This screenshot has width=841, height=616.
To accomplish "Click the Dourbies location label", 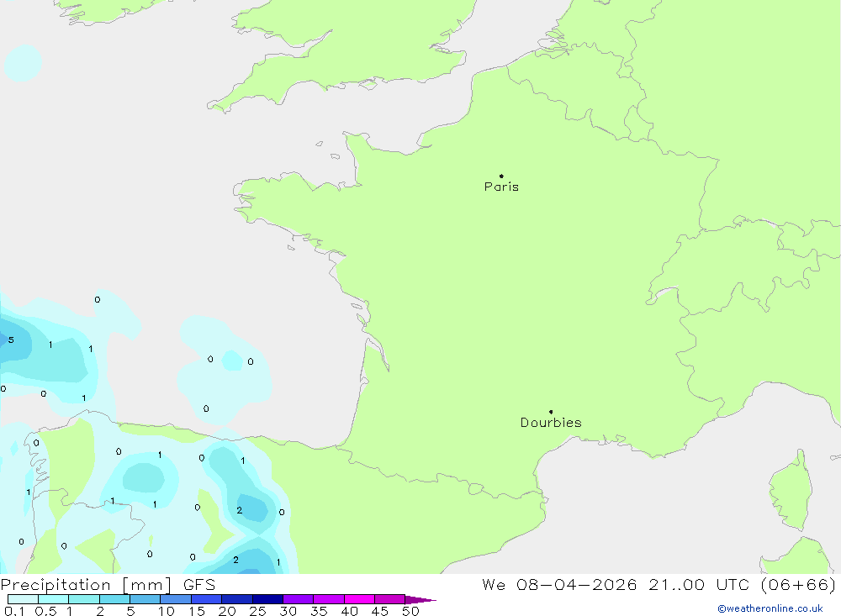I will pyautogui.click(x=551, y=423).
